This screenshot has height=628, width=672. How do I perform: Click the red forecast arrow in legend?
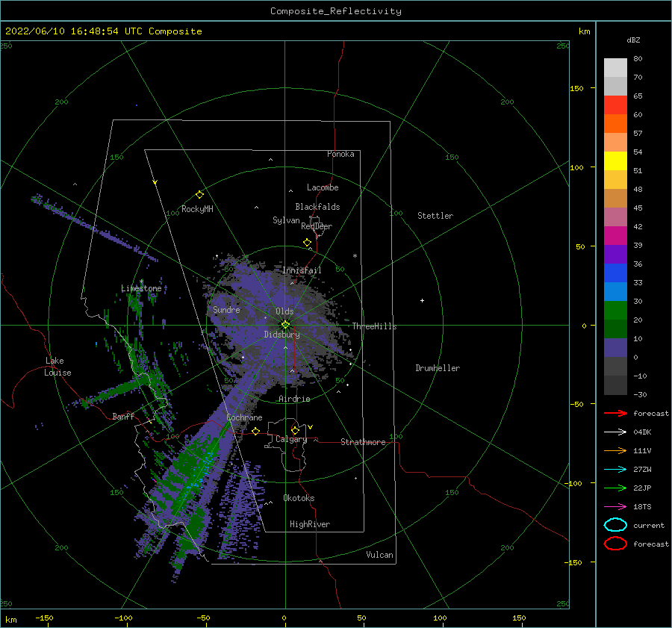615,413
